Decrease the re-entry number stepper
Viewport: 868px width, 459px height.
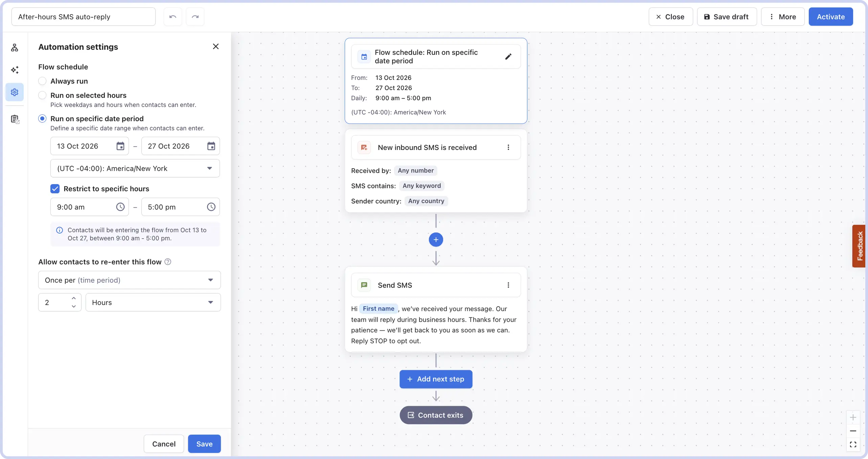tap(74, 306)
